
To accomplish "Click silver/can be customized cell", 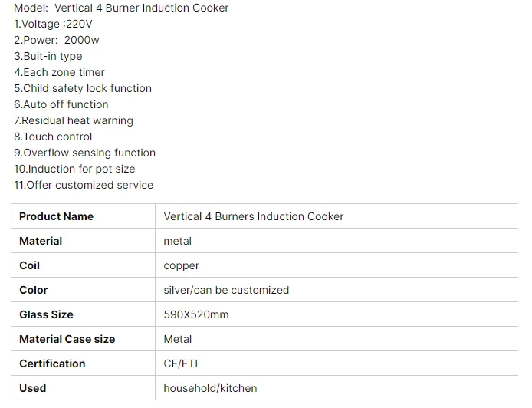I will tap(337, 290).
